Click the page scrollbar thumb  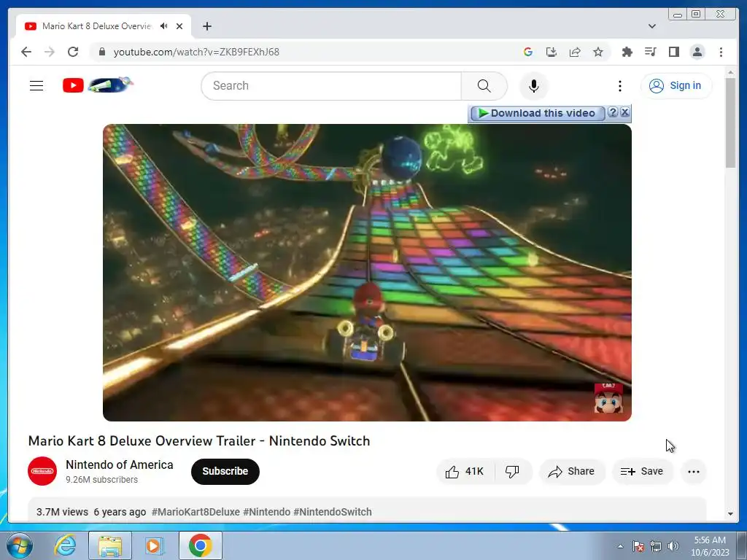coord(730,122)
